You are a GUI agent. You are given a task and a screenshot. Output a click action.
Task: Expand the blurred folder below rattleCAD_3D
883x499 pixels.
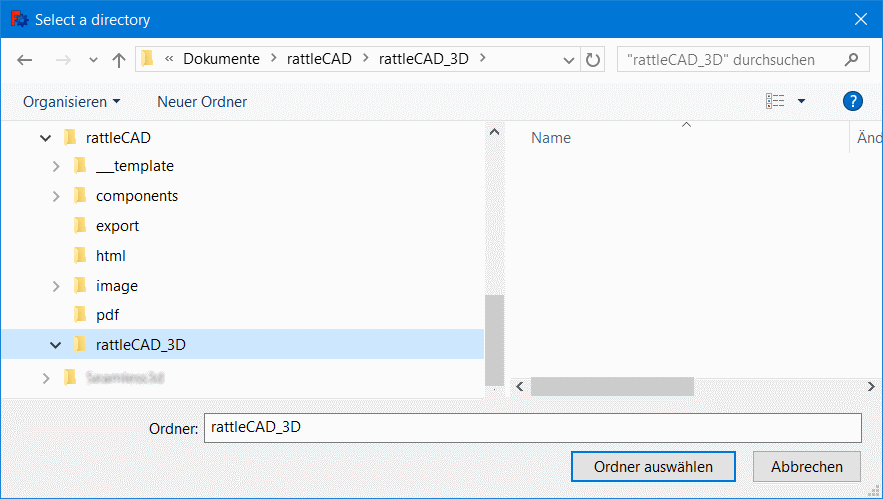[46, 378]
